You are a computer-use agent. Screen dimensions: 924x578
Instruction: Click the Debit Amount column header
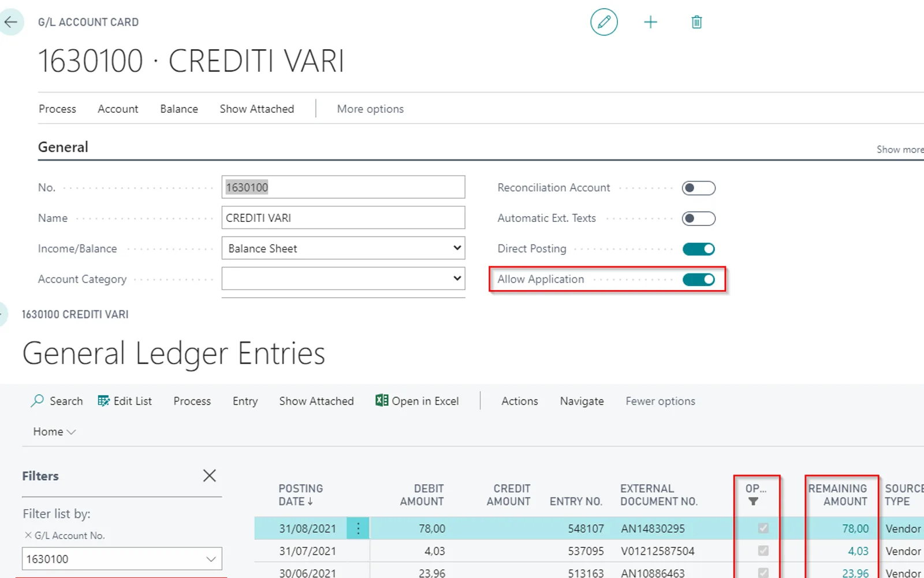click(x=422, y=495)
